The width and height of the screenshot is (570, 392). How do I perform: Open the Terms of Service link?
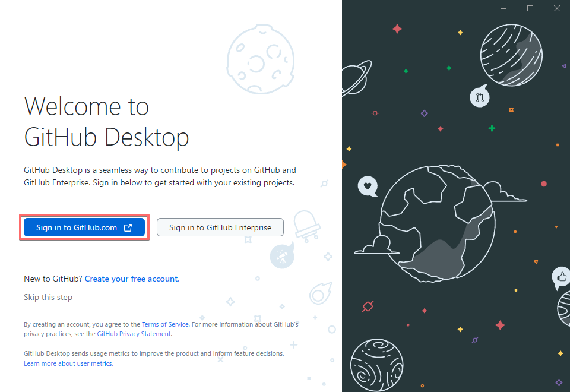pos(165,324)
